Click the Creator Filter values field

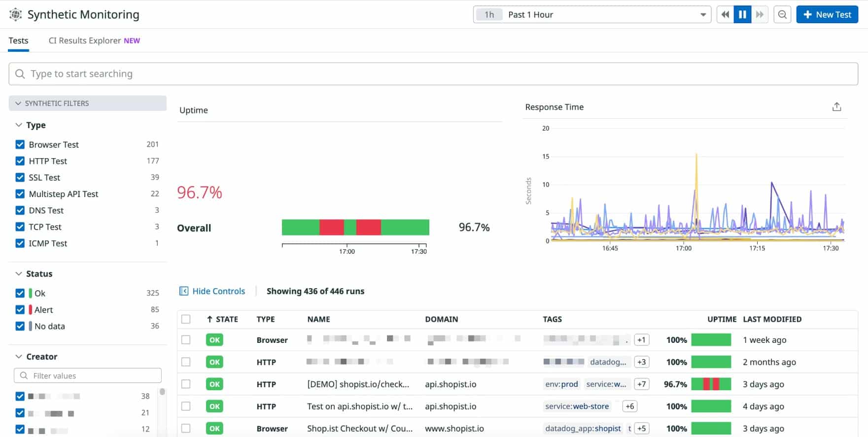(x=88, y=375)
